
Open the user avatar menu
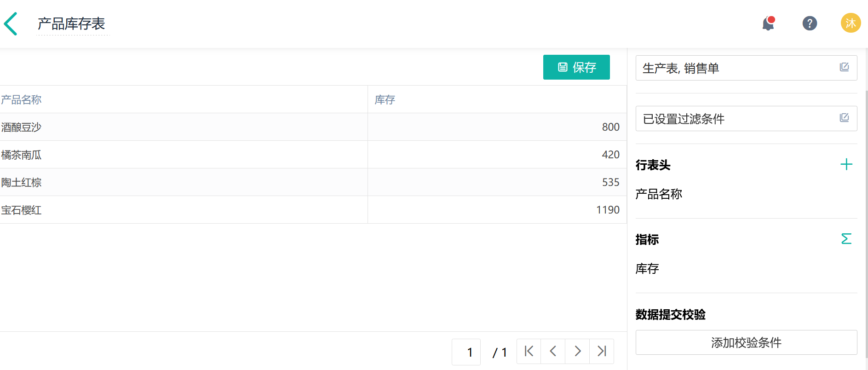tap(851, 23)
